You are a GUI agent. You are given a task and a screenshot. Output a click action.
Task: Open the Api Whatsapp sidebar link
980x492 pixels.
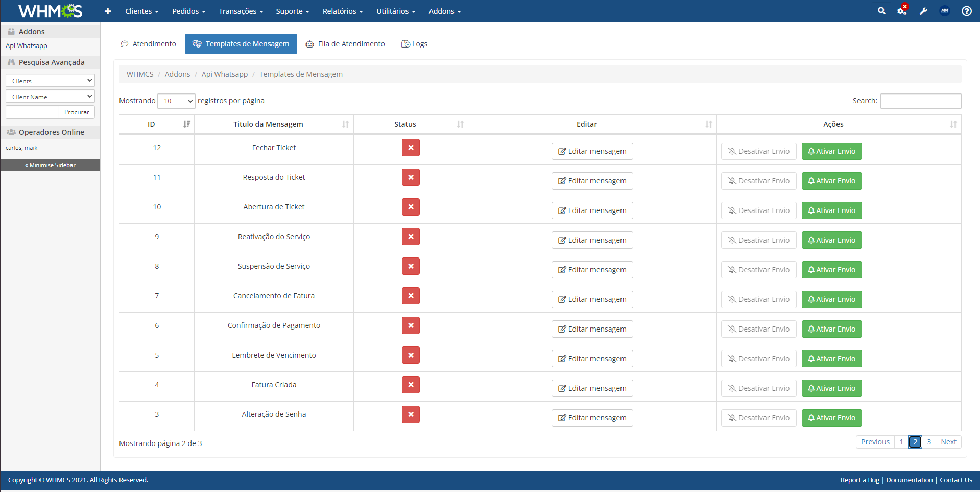pos(27,46)
